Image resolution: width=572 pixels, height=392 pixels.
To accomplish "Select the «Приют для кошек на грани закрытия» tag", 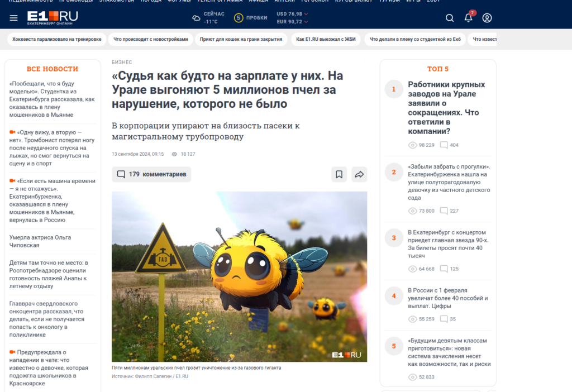I will point(241,39).
